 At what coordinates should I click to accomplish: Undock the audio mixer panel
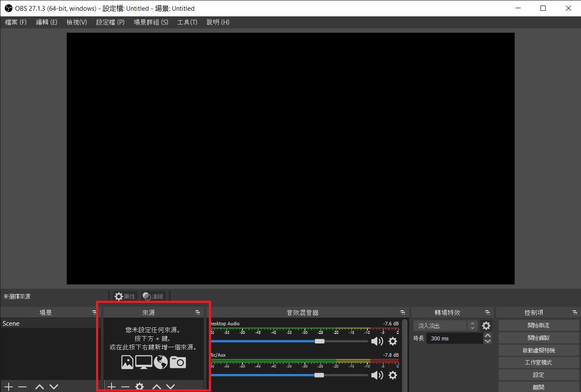point(403,312)
